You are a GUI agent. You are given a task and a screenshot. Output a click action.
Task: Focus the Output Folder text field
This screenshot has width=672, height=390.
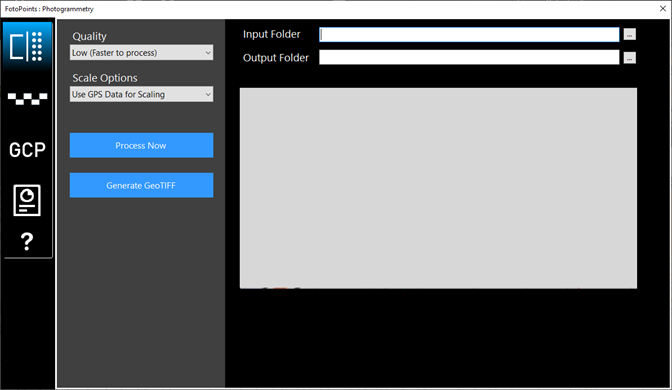coord(469,57)
